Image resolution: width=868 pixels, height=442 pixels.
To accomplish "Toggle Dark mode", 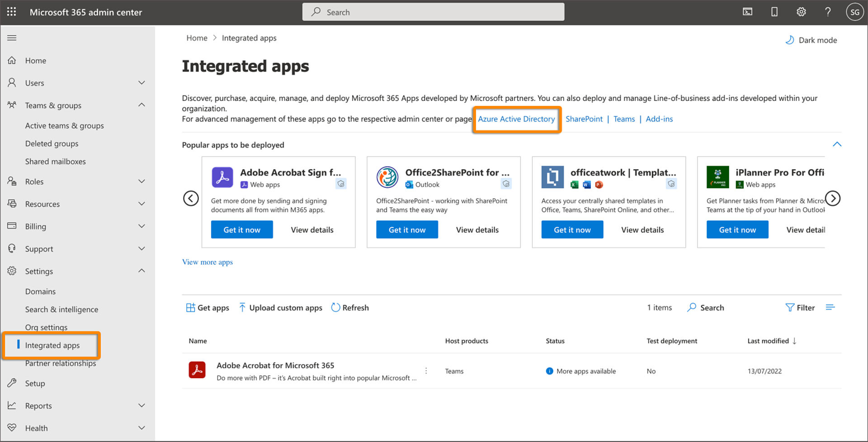I will [x=811, y=40].
